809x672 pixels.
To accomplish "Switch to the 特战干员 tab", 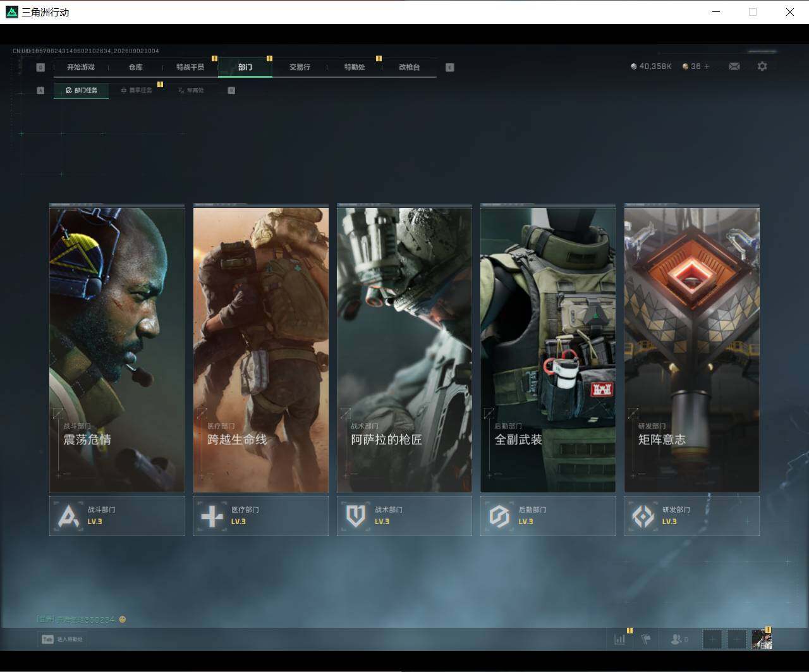I will [190, 67].
